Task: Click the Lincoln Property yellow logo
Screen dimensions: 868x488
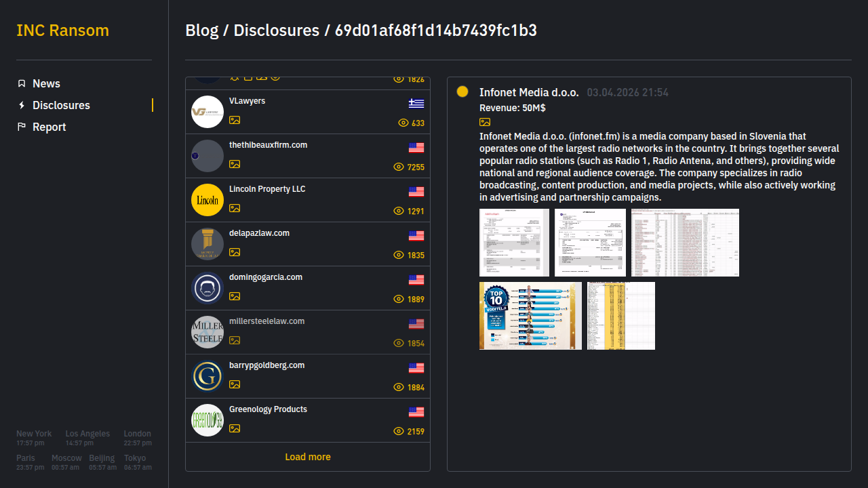Action: click(208, 200)
